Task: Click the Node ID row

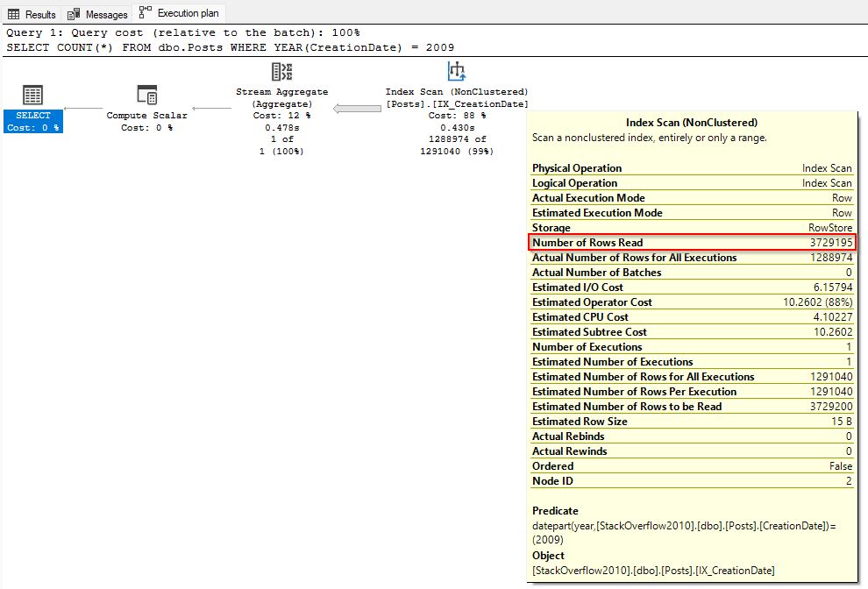Action: 692,481
